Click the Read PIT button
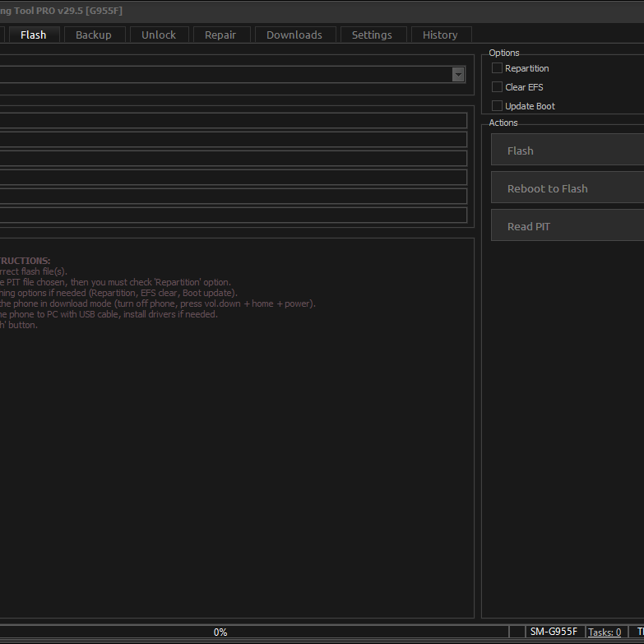Image resolution: width=644 pixels, height=644 pixels. [x=566, y=226]
